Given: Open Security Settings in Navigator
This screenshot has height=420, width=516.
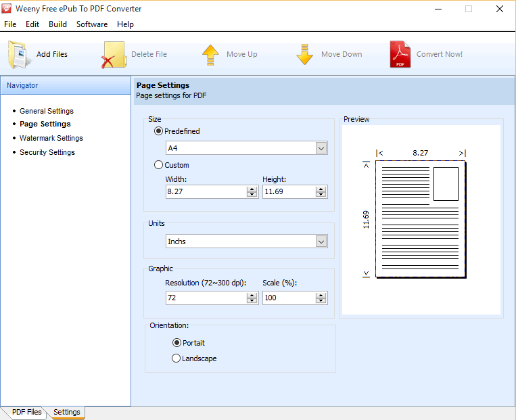Looking at the screenshot, I should point(47,152).
